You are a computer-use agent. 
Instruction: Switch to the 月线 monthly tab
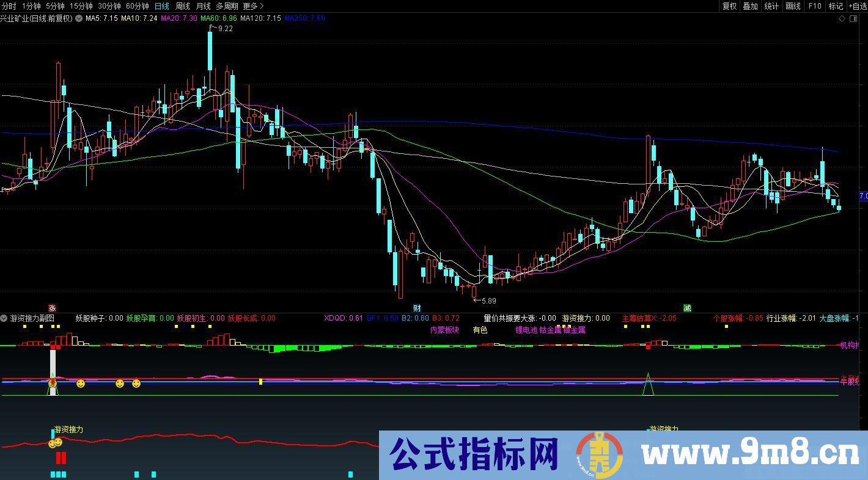[204, 6]
